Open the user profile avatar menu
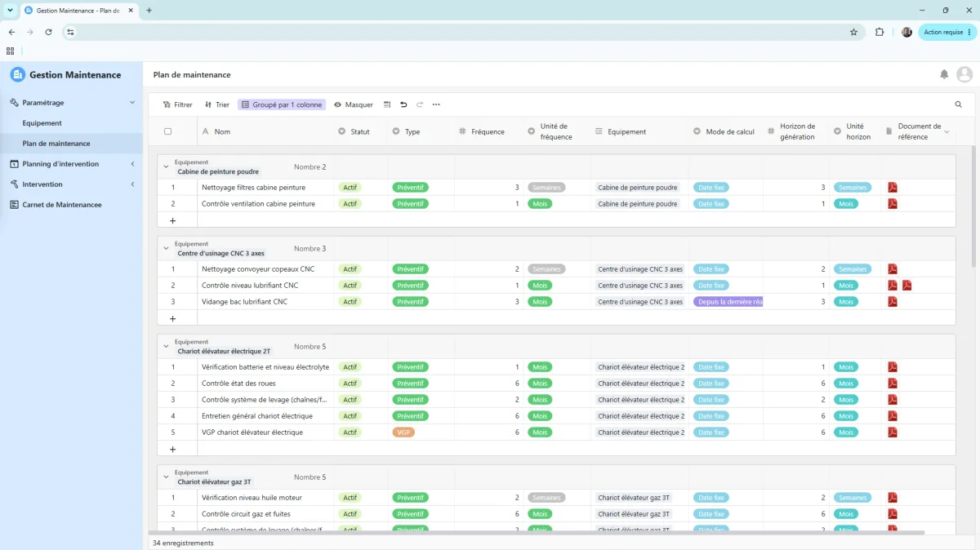Viewport: 980px width, 550px height. pos(964,74)
